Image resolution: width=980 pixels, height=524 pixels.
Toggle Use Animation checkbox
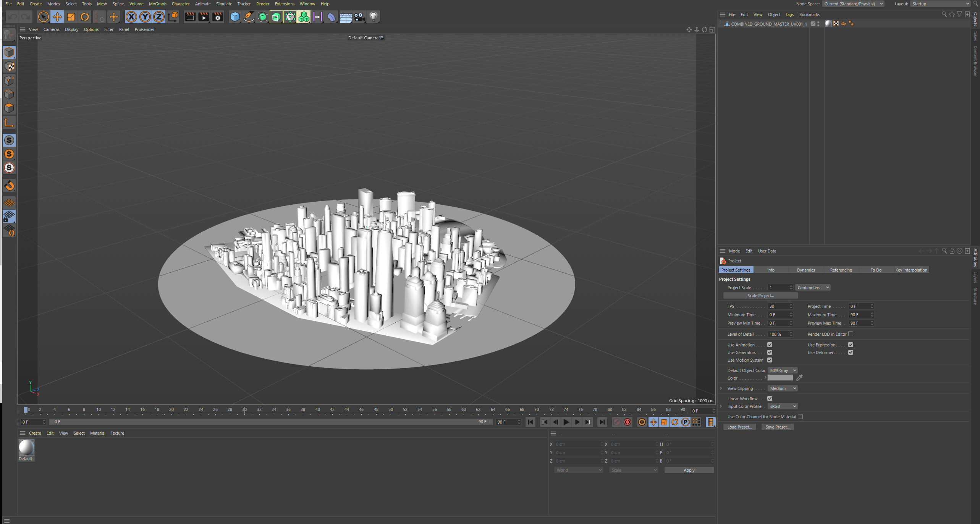pyautogui.click(x=769, y=344)
